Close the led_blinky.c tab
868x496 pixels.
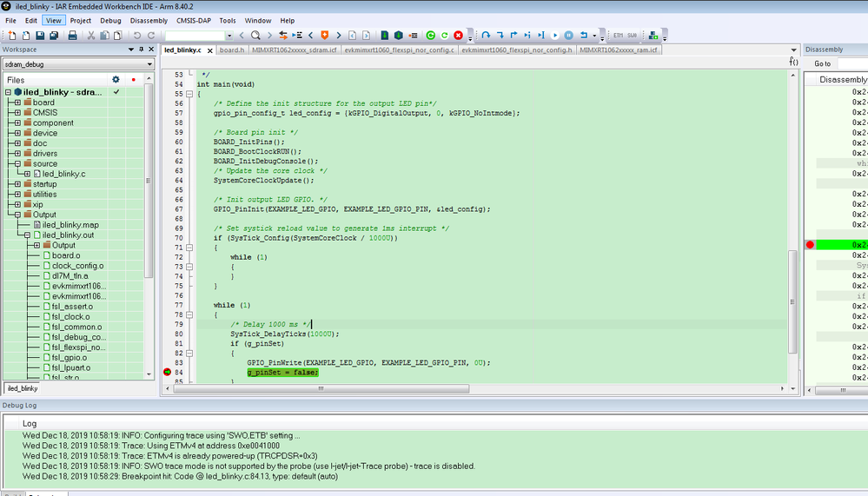coord(210,50)
